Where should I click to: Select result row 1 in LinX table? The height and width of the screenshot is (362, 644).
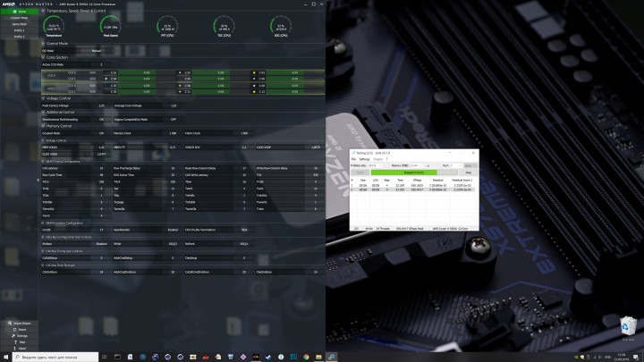click(413, 186)
